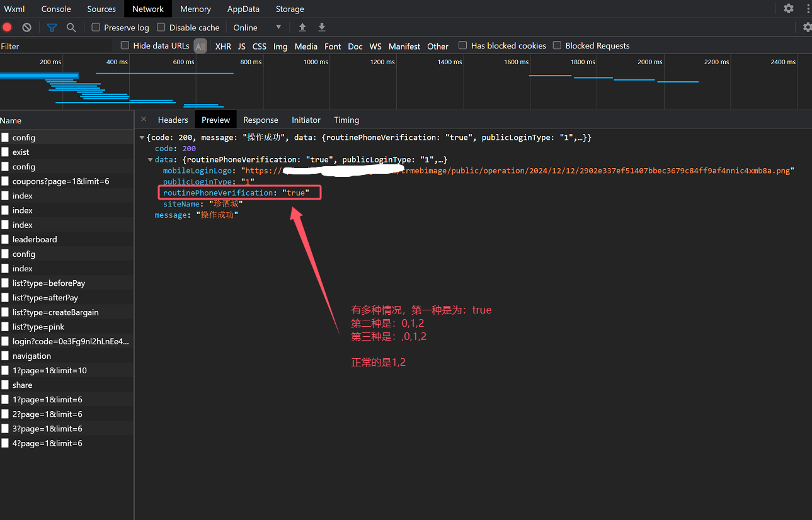This screenshot has width=812, height=520.
Task: Select the 1?page=1&limit=10 request
Action: 66,370
